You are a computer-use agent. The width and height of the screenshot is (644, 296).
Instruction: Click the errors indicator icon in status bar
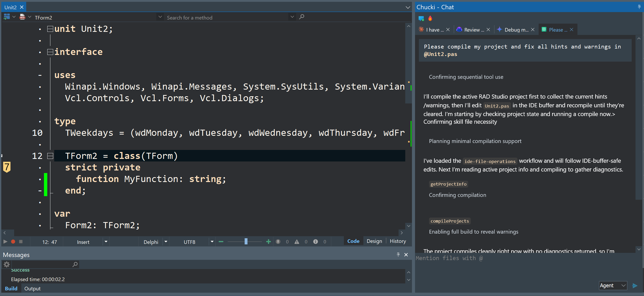click(278, 242)
